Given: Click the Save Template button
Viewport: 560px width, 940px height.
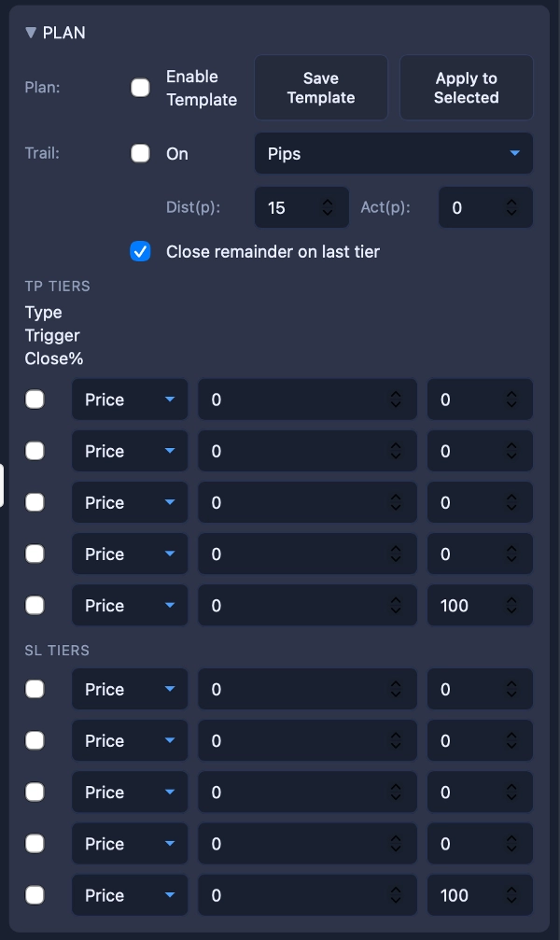Looking at the screenshot, I should [x=321, y=88].
